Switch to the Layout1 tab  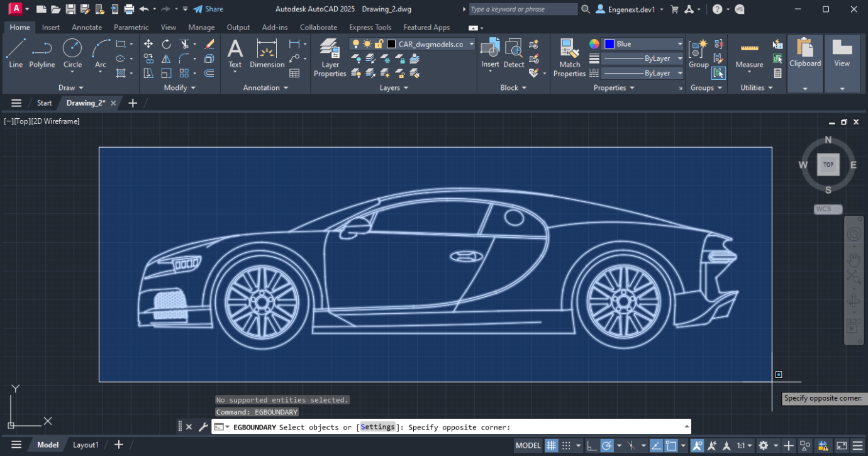pos(86,445)
